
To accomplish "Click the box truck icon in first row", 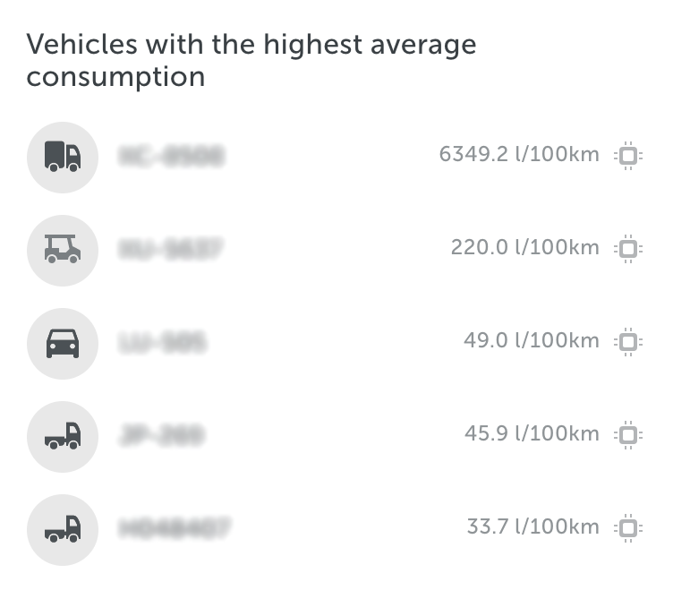I will [63, 157].
